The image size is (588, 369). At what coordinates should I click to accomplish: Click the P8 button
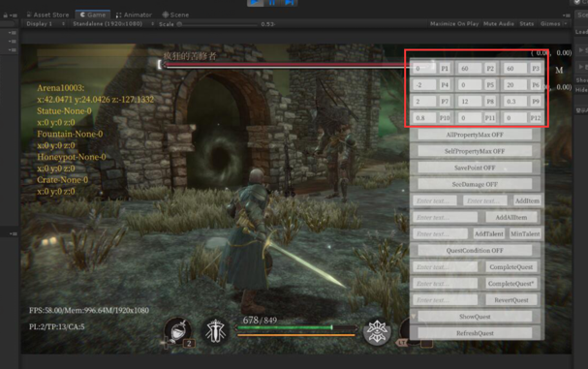tap(490, 102)
